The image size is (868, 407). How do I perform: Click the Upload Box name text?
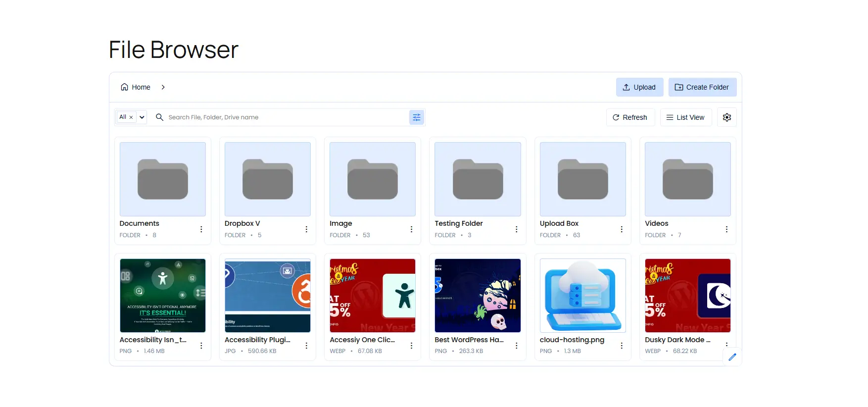[x=559, y=224]
